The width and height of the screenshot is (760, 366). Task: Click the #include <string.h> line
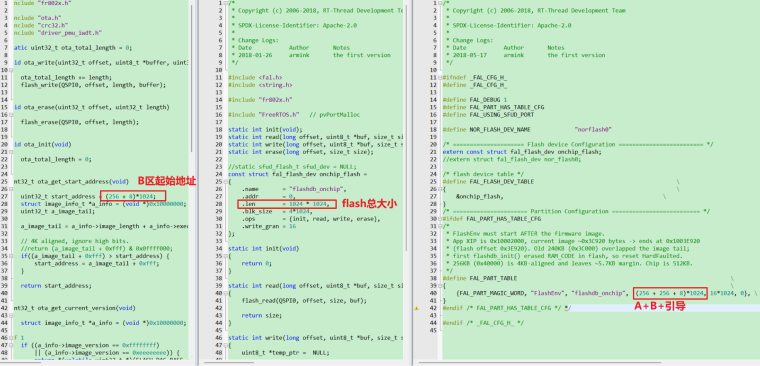click(260, 85)
